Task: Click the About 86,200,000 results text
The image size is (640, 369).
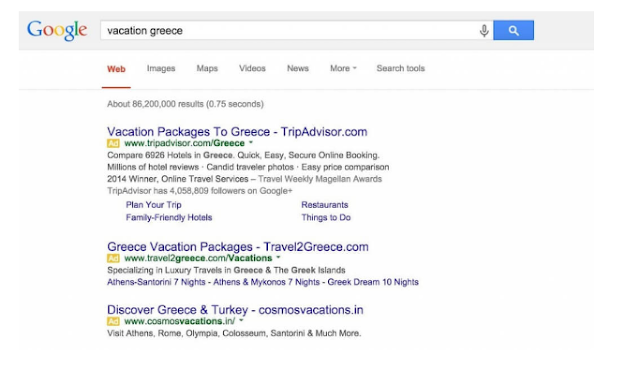Action: point(185,104)
